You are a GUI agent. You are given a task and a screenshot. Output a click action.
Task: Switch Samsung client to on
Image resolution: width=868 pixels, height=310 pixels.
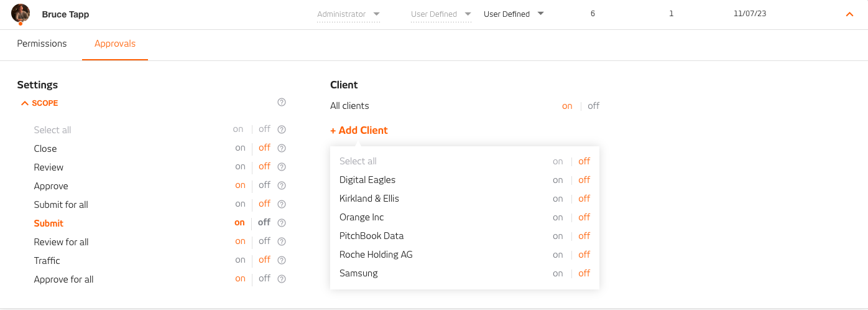pyautogui.click(x=558, y=273)
